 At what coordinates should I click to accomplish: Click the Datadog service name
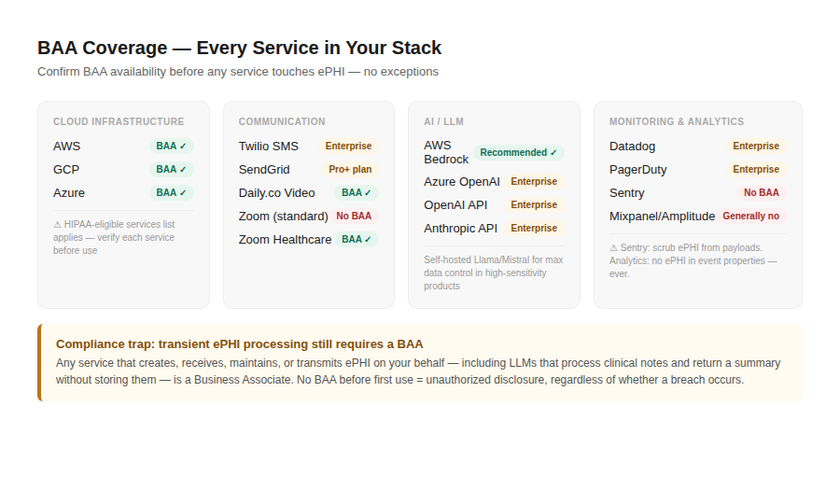[x=632, y=147]
